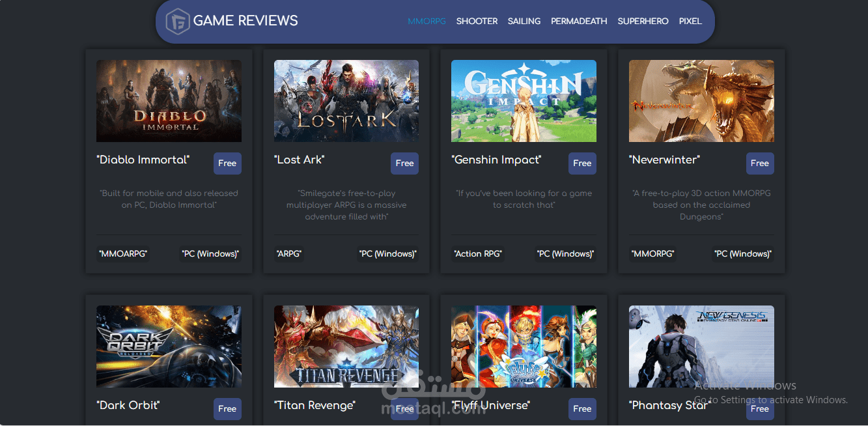Click the Free badge on Diablo Immortal
Screen dimensions: 868x426
point(227,163)
